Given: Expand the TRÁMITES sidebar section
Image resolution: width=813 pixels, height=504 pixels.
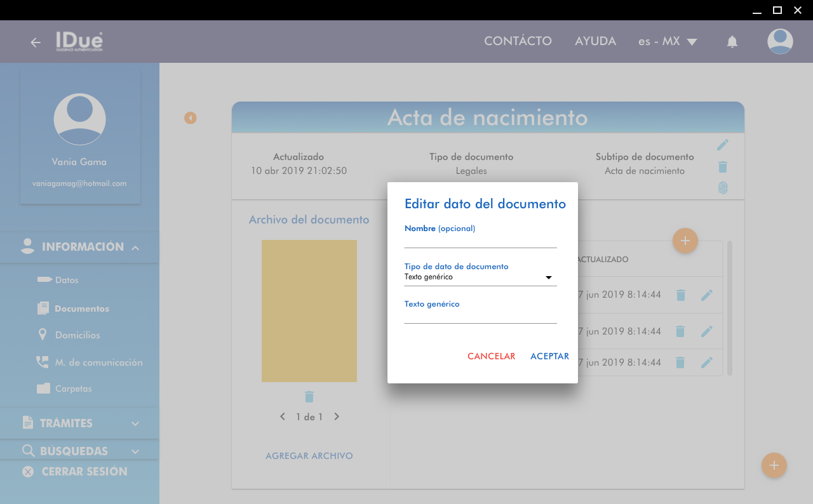Looking at the screenshot, I should [79, 423].
